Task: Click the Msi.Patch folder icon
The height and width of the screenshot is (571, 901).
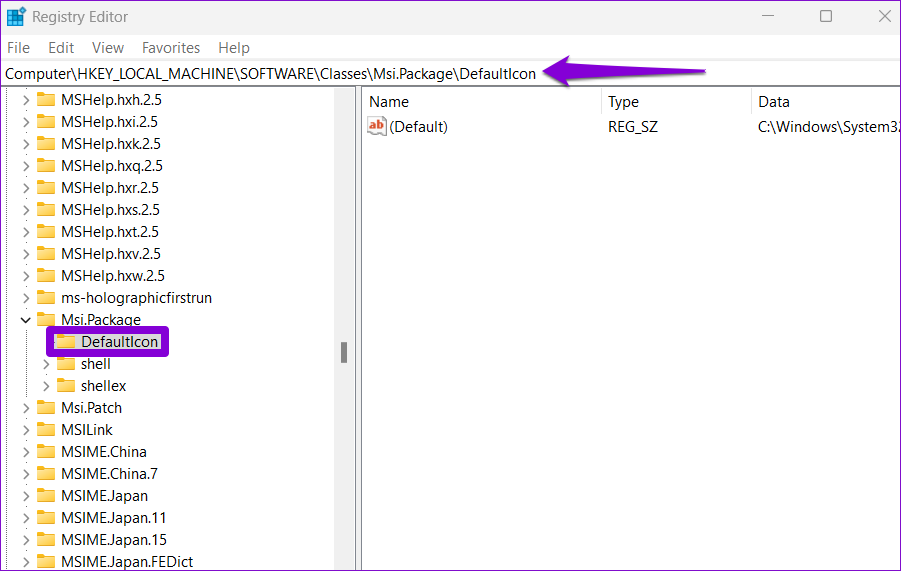Action: [x=46, y=408]
